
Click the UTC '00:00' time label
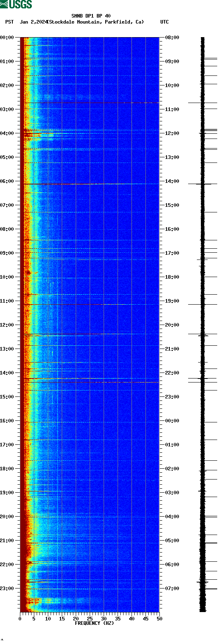pyautogui.click(x=172, y=421)
